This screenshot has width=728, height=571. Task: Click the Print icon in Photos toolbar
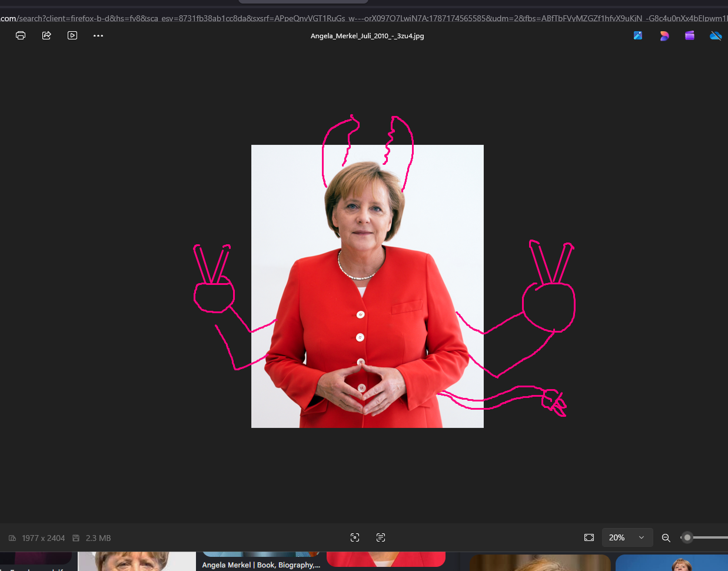21,35
